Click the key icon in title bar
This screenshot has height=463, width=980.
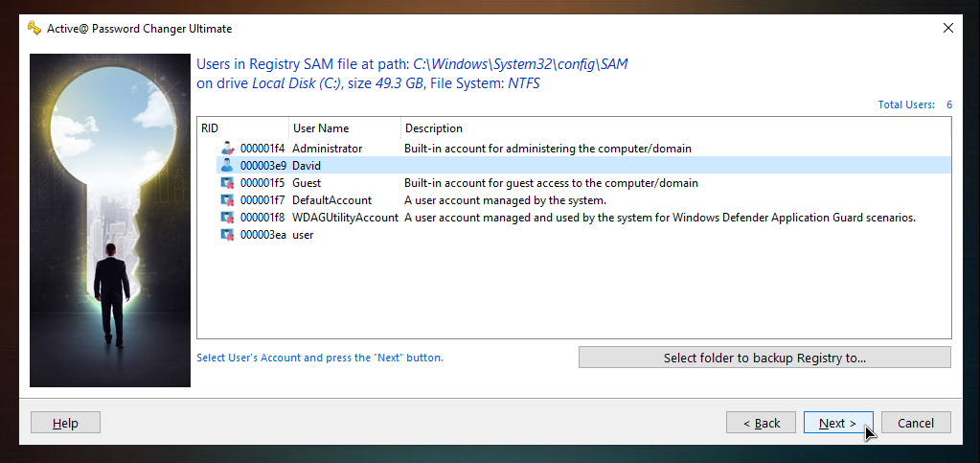point(34,28)
